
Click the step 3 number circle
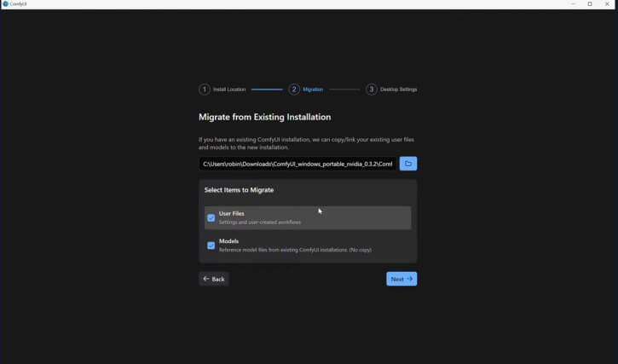point(372,90)
